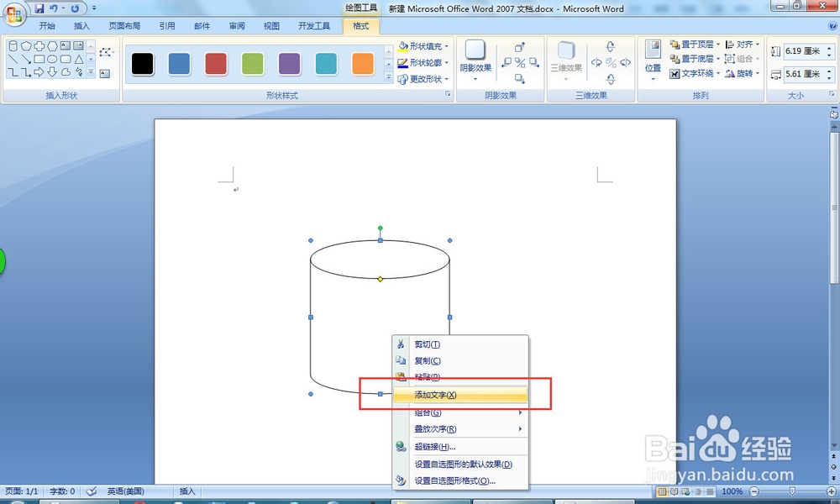Expand insert shapes gallery more arrow

pyautogui.click(x=91, y=72)
